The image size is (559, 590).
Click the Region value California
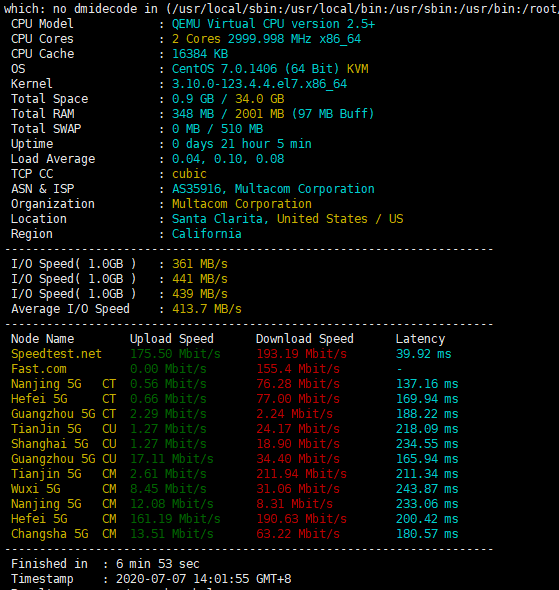tap(207, 234)
